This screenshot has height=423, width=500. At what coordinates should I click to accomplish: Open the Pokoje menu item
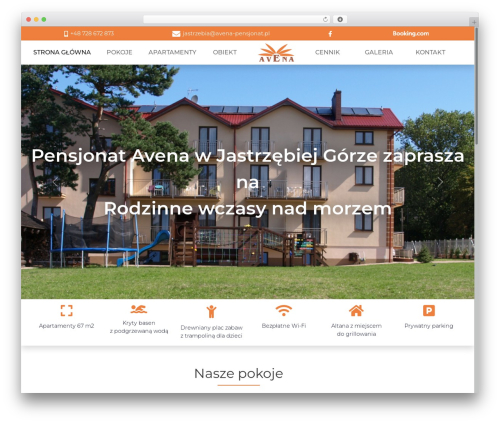[x=119, y=52]
